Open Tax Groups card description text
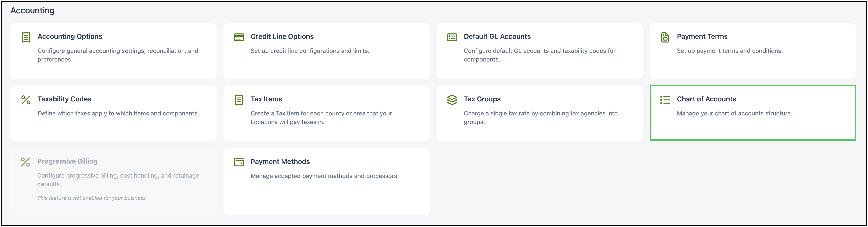This screenshot has height=227, width=868. click(x=540, y=118)
